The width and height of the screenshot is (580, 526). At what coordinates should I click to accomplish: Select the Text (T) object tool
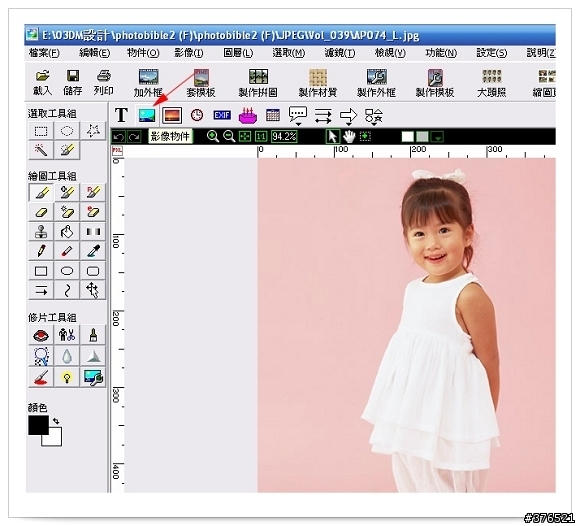point(121,115)
